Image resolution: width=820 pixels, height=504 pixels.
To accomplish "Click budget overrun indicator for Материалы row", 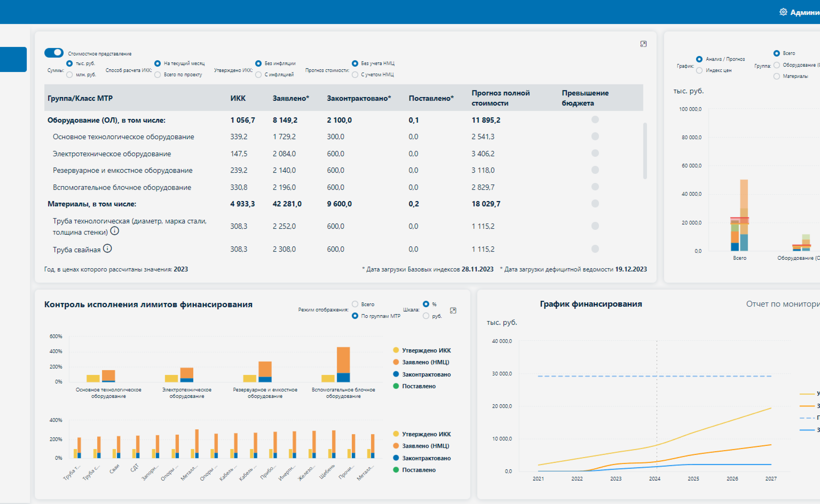I will pos(595,203).
